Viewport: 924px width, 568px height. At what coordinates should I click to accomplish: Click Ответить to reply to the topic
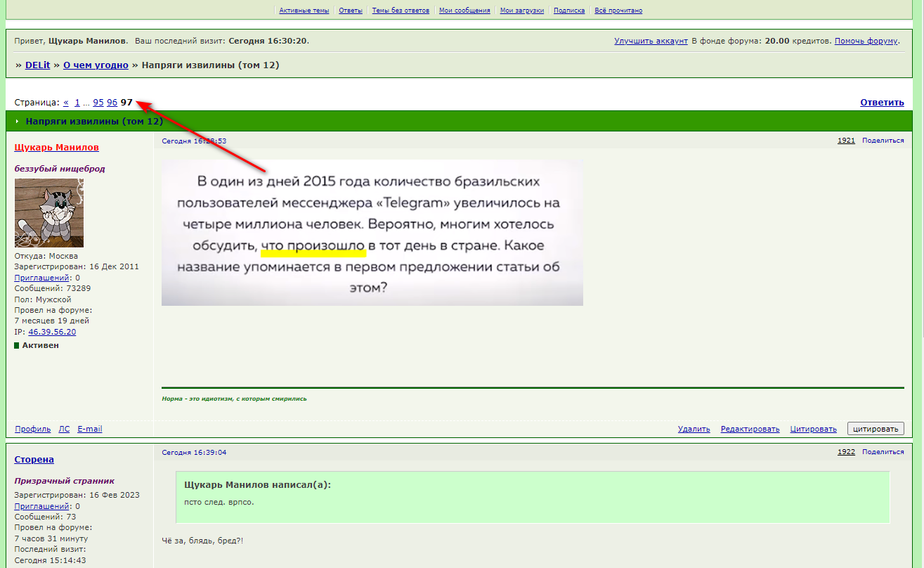[x=882, y=103]
